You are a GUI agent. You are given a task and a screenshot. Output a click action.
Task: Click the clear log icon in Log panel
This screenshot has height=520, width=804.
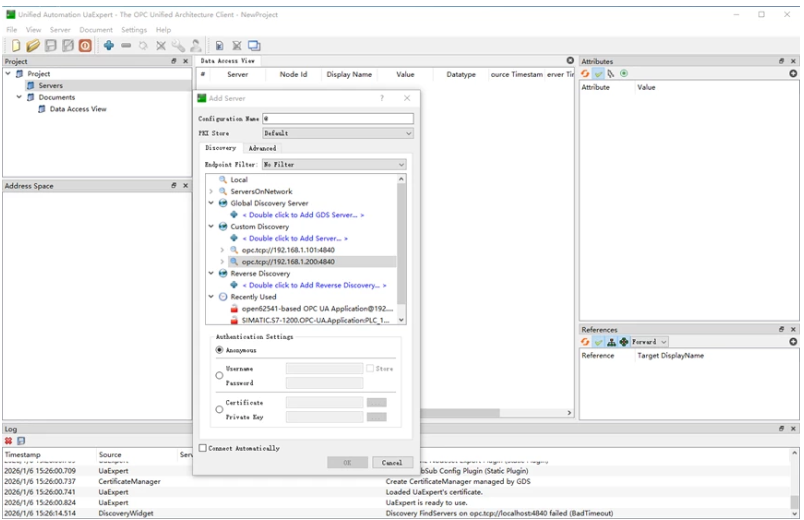[8, 441]
